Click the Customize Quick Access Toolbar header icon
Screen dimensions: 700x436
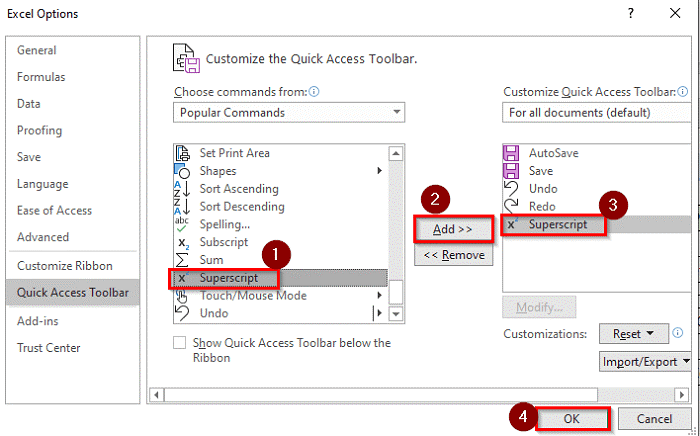tap(186, 58)
